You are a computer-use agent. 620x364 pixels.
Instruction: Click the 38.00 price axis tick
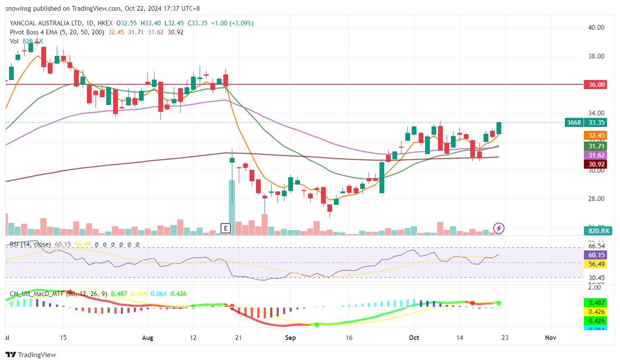click(596, 56)
